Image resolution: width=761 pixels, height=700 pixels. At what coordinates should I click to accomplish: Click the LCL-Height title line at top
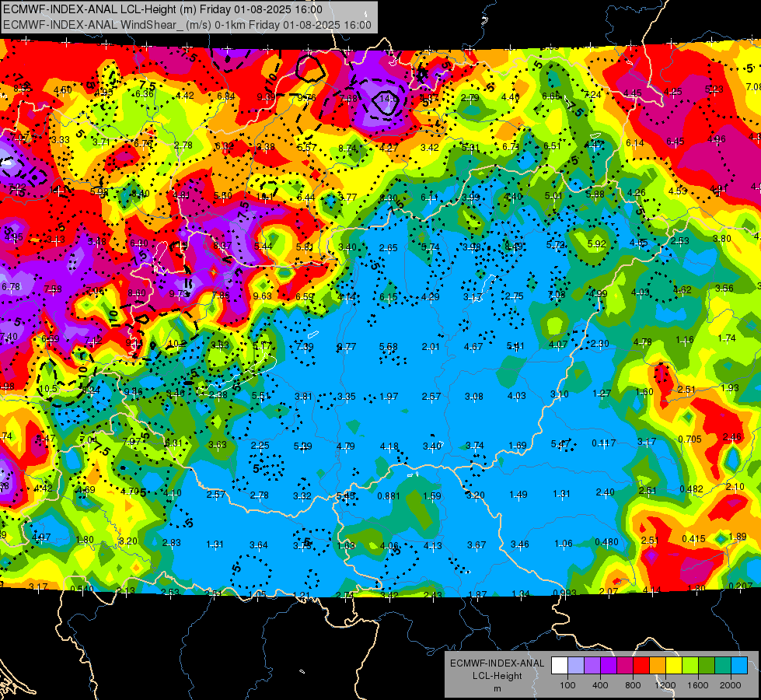162,9
